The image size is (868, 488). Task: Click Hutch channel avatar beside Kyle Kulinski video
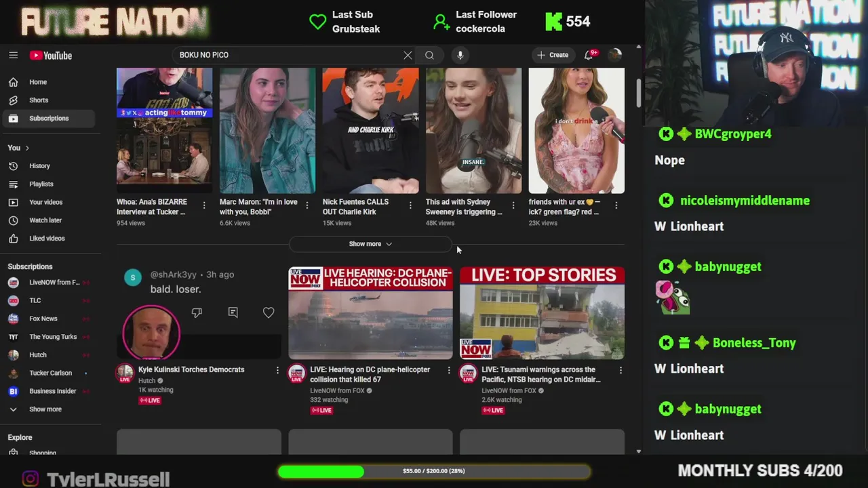(x=125, y=373)
